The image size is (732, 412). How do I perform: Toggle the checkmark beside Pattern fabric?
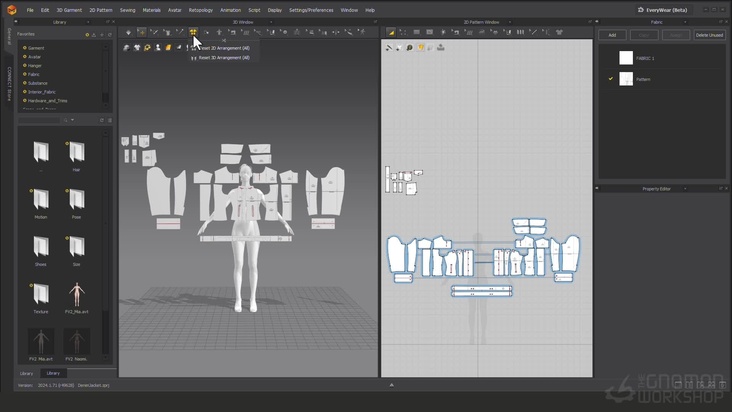pos(611,79)
